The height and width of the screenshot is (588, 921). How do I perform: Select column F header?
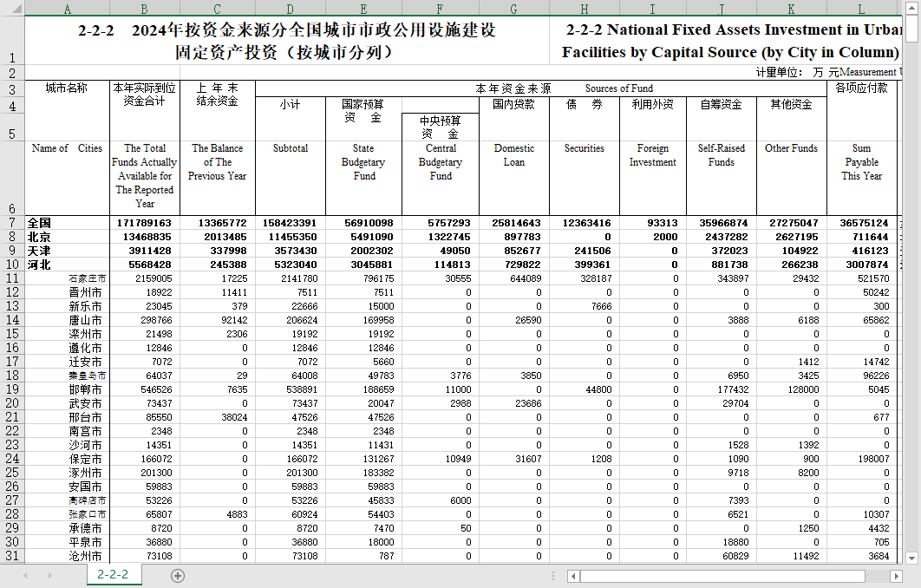[x=440, y=9]
